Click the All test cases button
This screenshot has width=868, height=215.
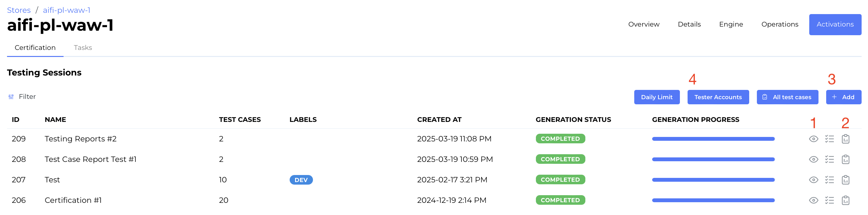787,97
